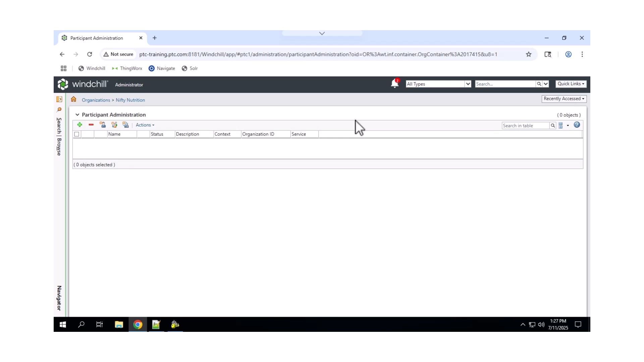The height and width of the screenshot is (362, 644).
Task: Open the Actions menu
Action: click(x=145, y=125)
